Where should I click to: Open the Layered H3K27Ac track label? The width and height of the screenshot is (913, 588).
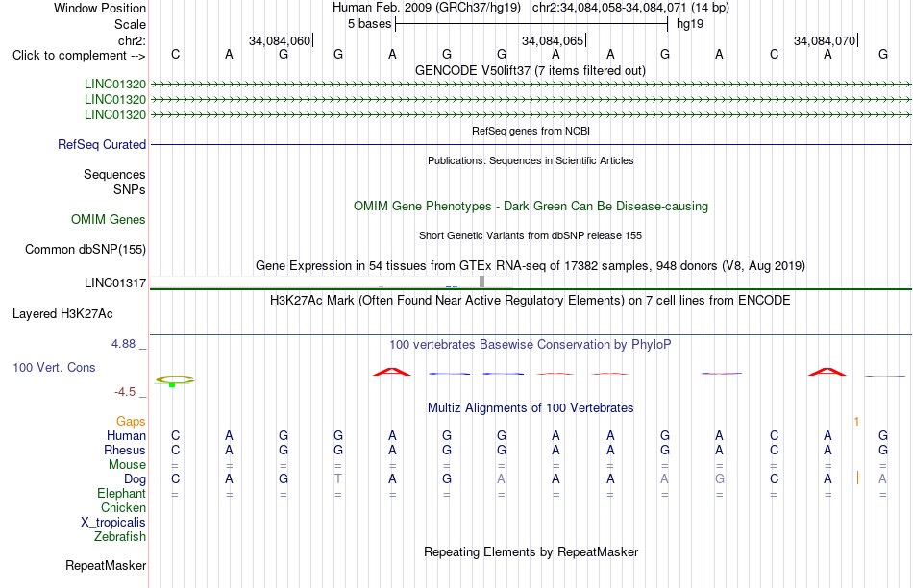tap(62, 314)
